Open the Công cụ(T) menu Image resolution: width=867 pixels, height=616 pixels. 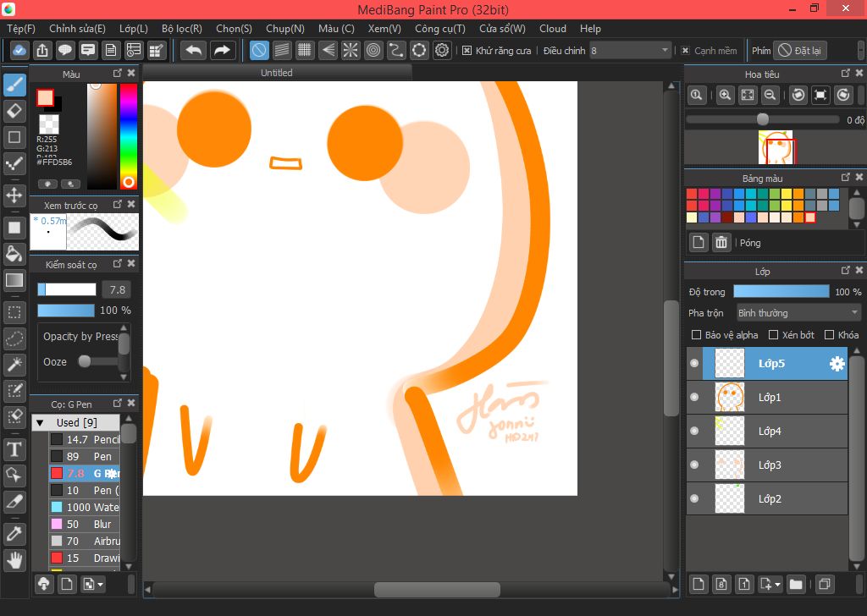click(439, 29)
